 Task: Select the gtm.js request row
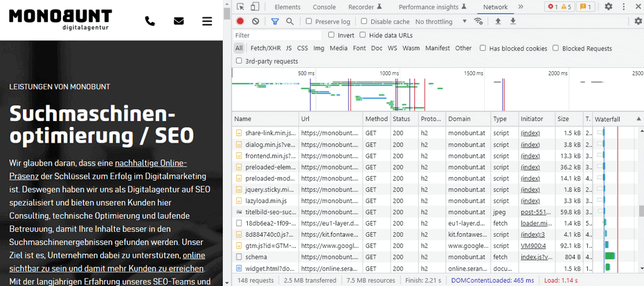[x=433, y=245]
